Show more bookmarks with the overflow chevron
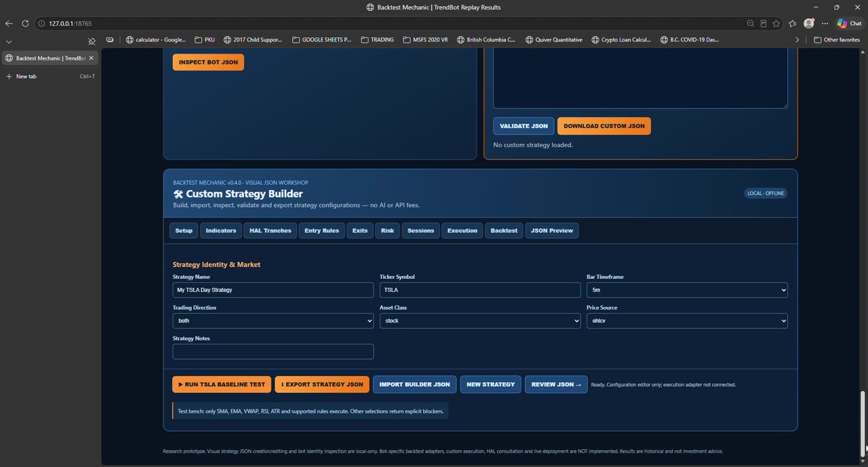 (x=797, y=39)
